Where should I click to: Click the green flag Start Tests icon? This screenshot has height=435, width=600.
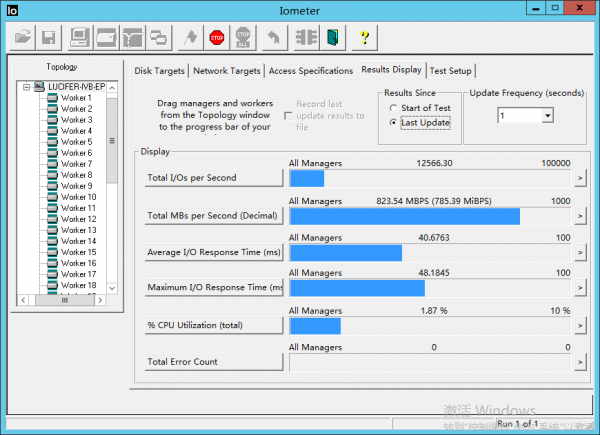[191, 37]
